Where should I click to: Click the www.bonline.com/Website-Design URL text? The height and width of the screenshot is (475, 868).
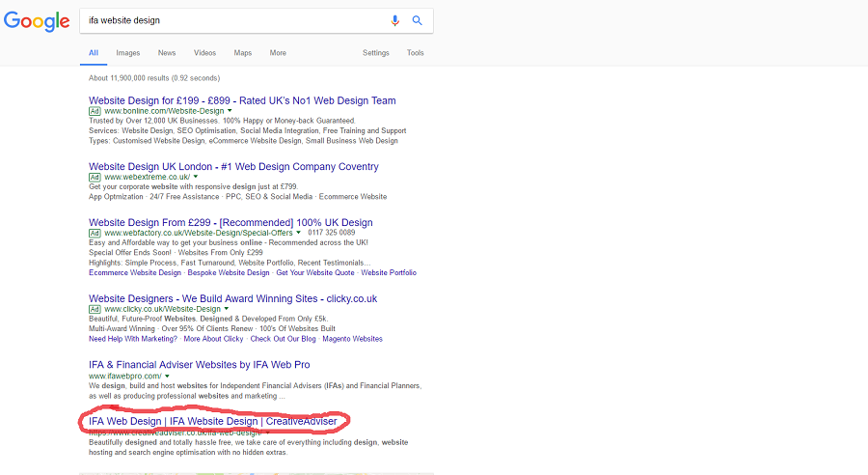pyautogui.click(x=164, y=111)
